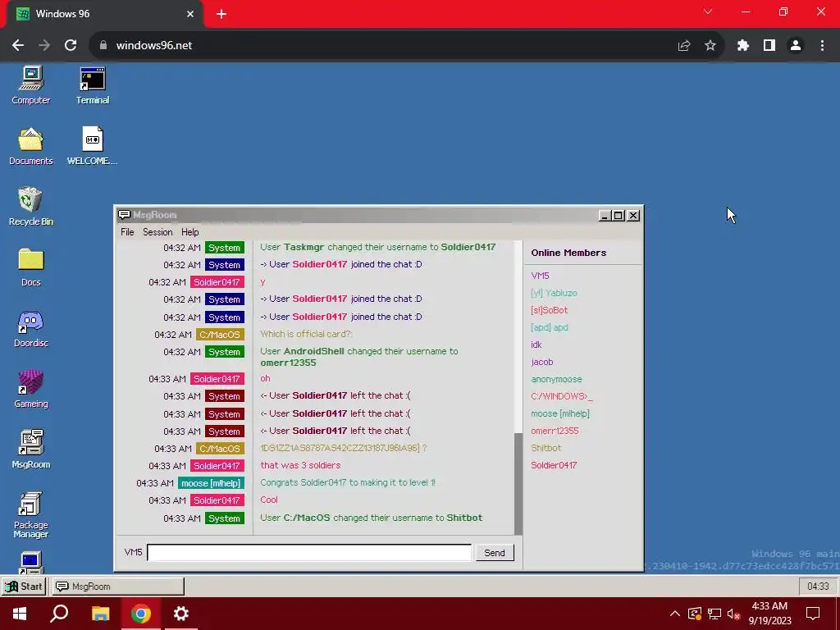Bookmark this page with the star icon
The image size is (840, 630).
pyautogui.click(x=710, y=46)
